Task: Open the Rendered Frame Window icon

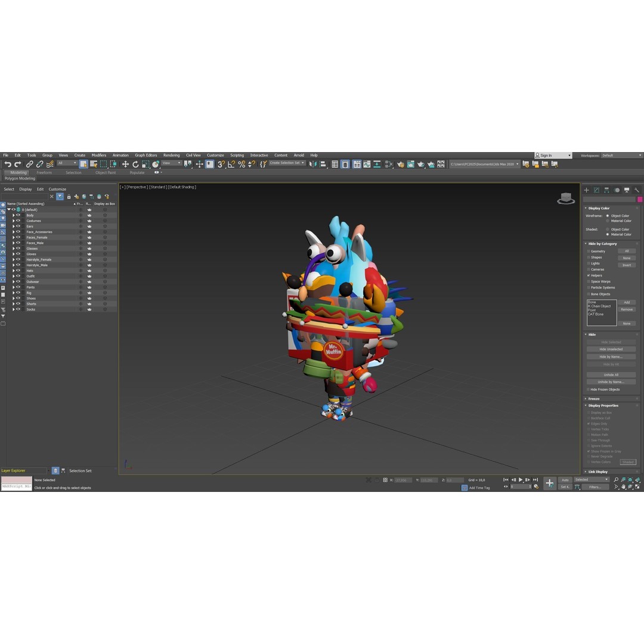Action: tap(411, 165)
